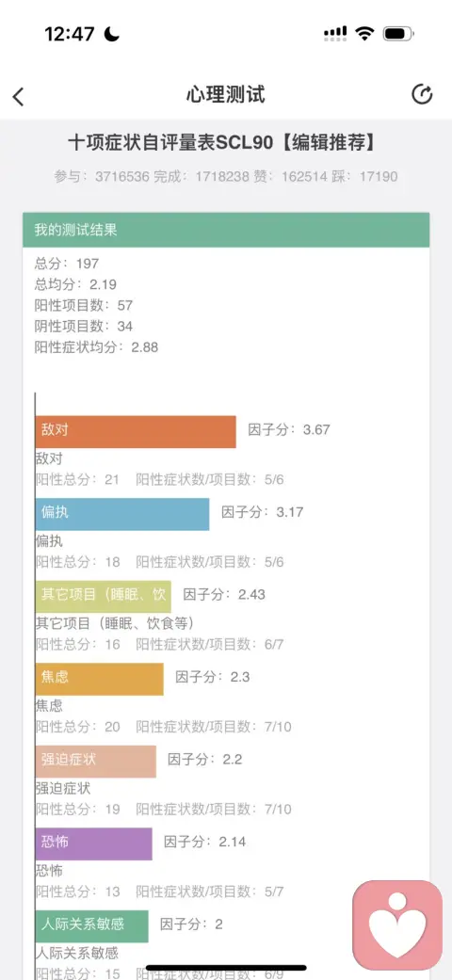Select the orange 敌对 bar
This screenshot has width=452, height=980.
(136, 431)
